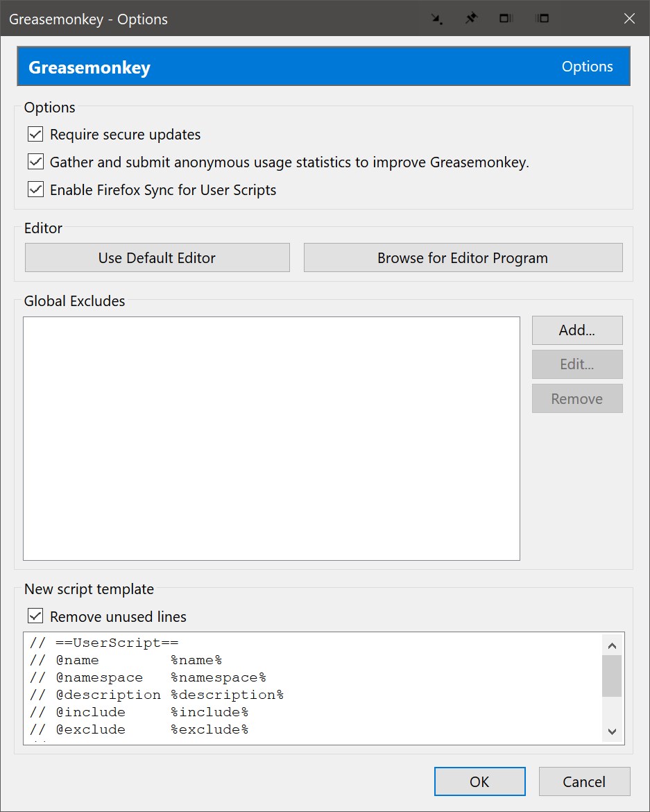The height and width of the screenshot is (812, 650).
Task: Click Use Default Editor button
Action: 157,257
